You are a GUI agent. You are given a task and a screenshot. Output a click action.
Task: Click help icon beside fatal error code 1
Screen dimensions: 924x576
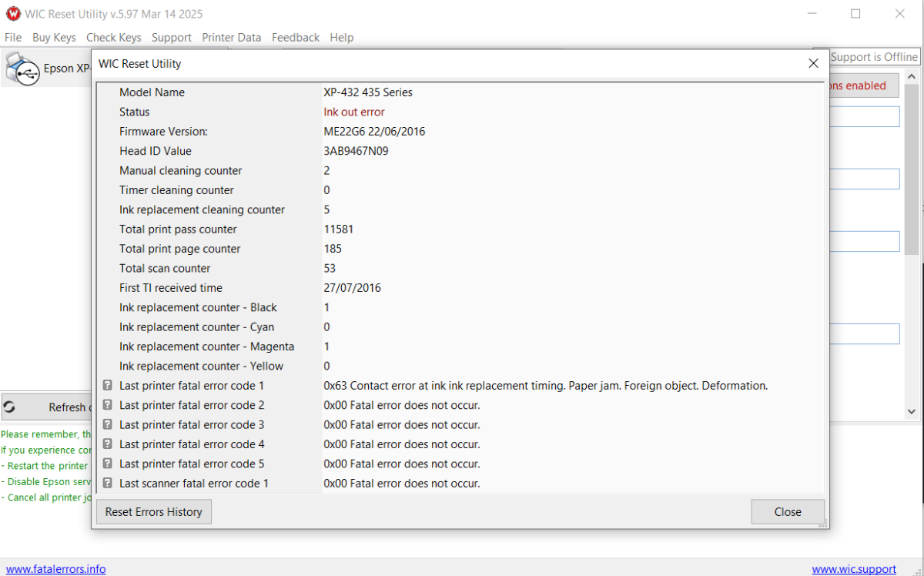(x=108, y=385)
